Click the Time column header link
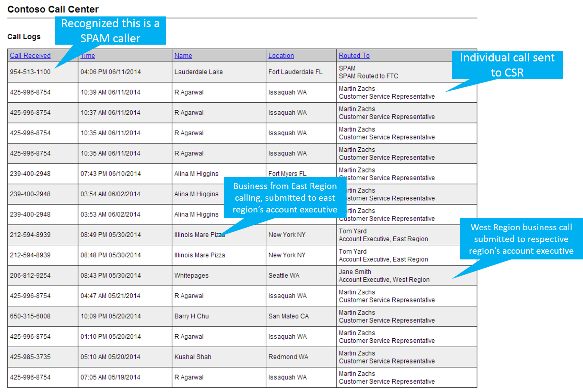This screenshot has width=583, height=392. pyautogui.click(x=88, y=56)
